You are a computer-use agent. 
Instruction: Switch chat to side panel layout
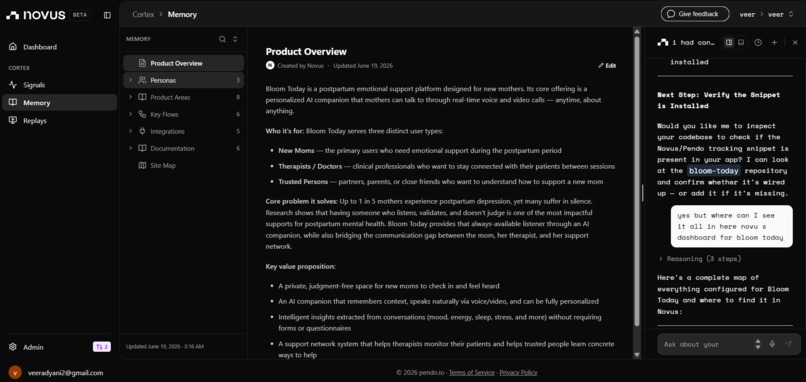click(729, 43)
